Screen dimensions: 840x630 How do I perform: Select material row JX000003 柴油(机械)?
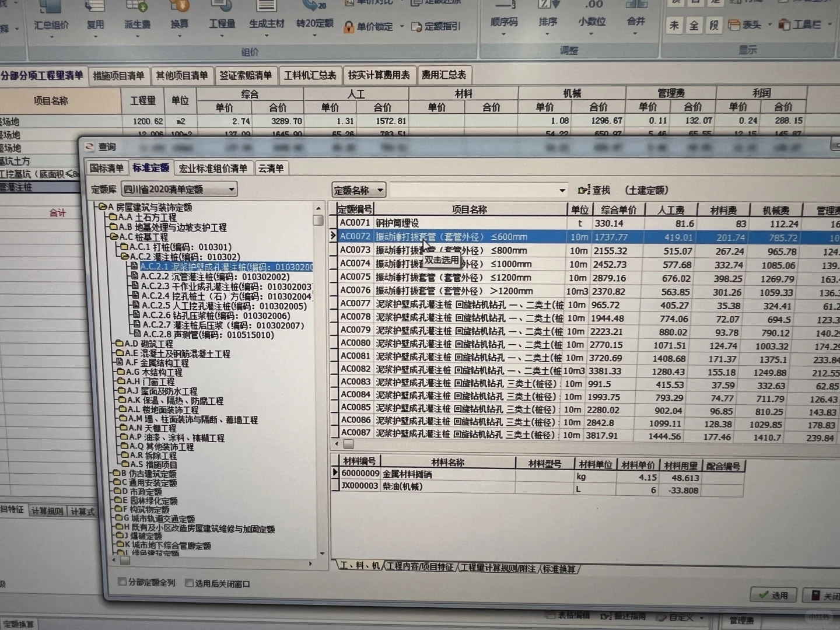pos(541,487)
